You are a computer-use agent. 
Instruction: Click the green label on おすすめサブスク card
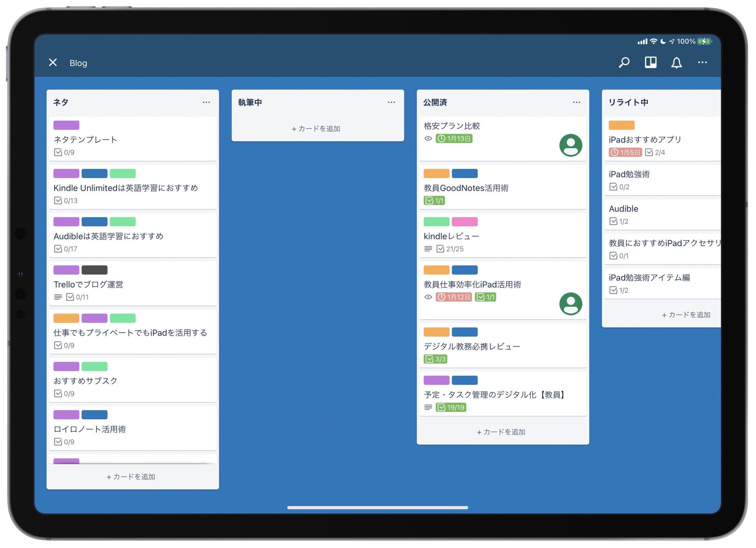click(95, 367)
